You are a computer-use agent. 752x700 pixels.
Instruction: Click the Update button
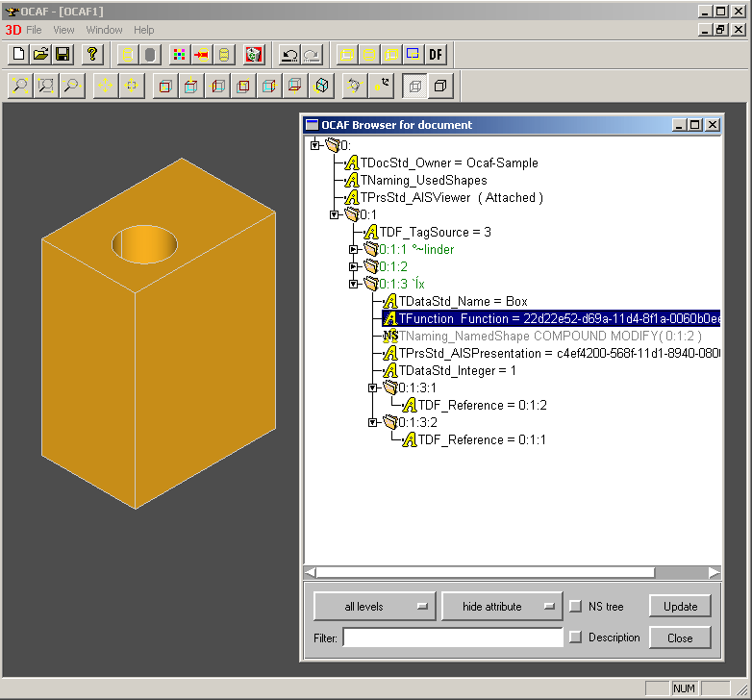point(680,607)
